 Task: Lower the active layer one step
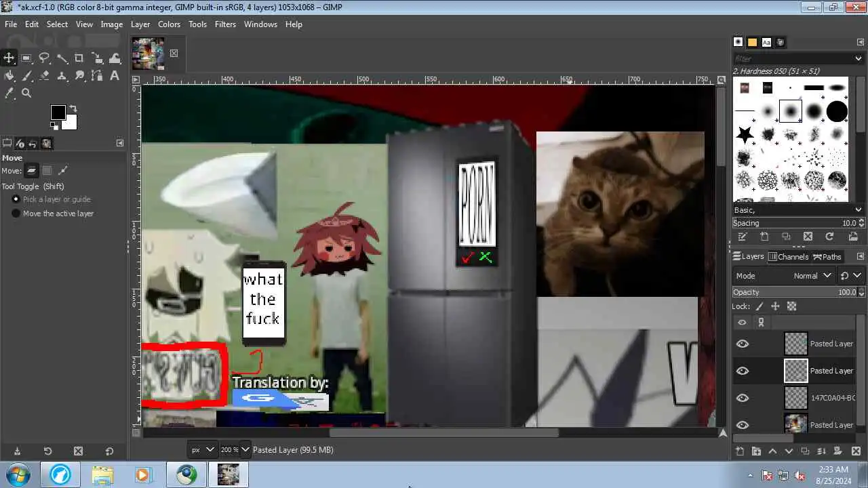click(789, 451)
